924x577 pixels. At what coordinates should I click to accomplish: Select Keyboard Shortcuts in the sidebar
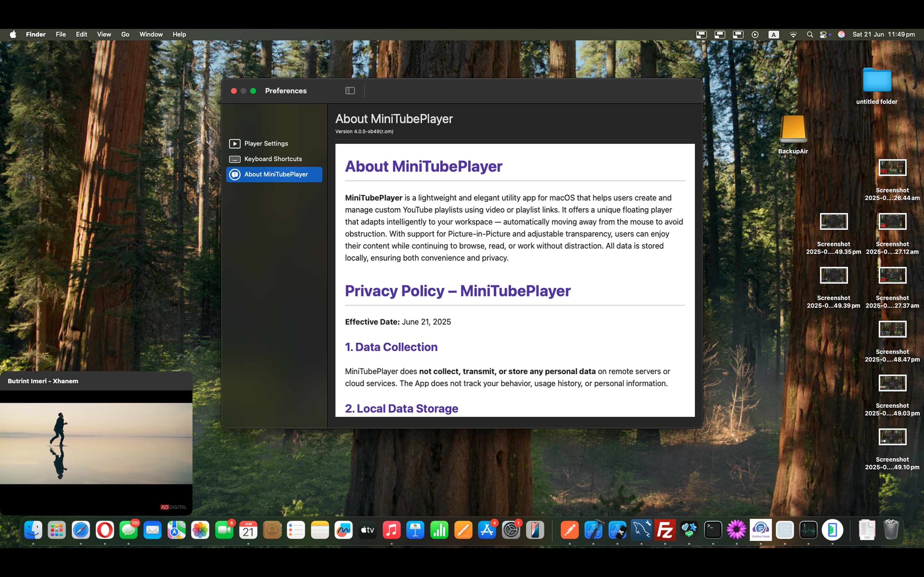pos(273,159)
